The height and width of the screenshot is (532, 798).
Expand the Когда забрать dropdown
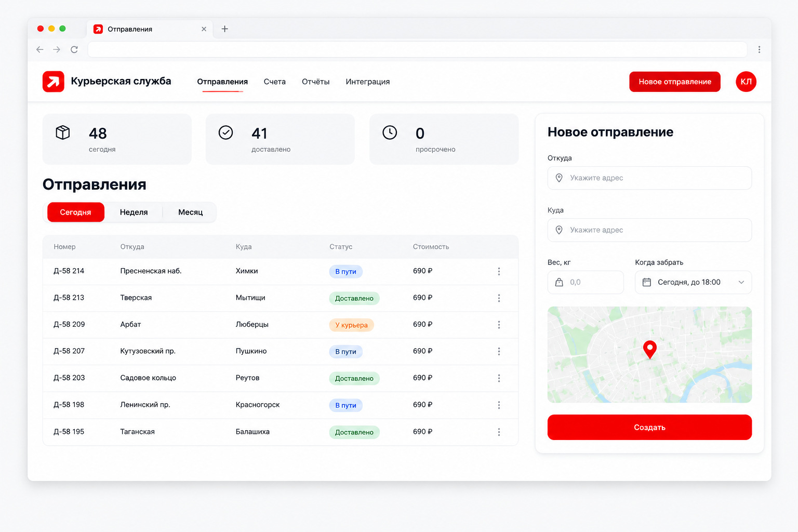click(x=693, y=282)
